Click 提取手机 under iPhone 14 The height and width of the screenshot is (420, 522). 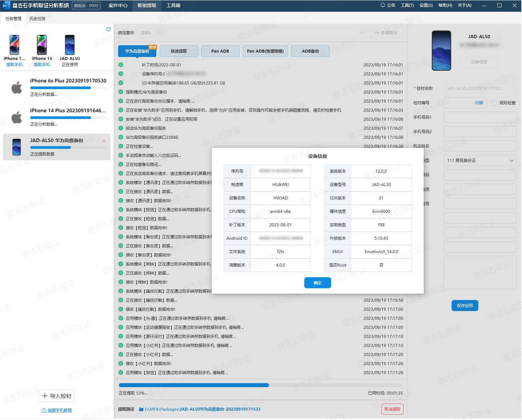click(x=42, y=65)
